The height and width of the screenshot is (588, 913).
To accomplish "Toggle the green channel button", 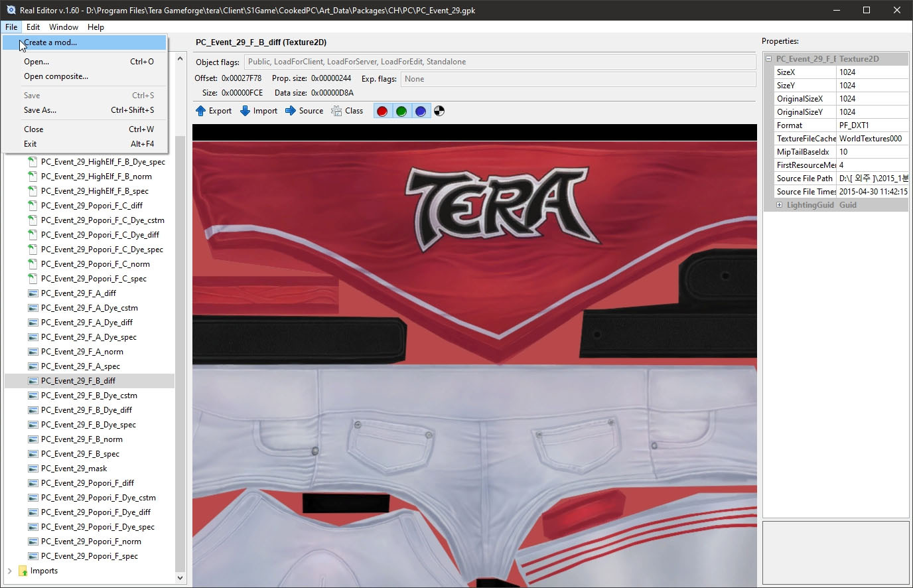I will point(401,111).
